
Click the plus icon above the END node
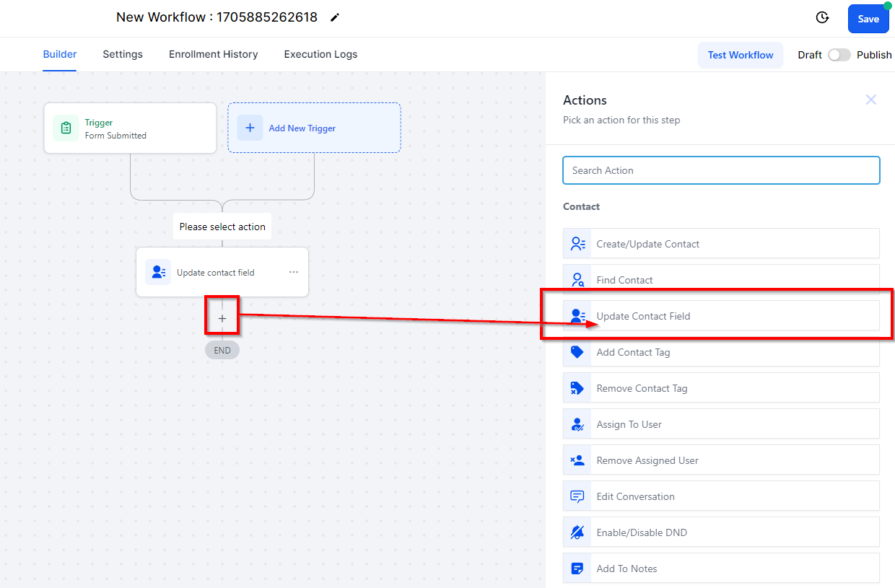[x=222, y=318]
